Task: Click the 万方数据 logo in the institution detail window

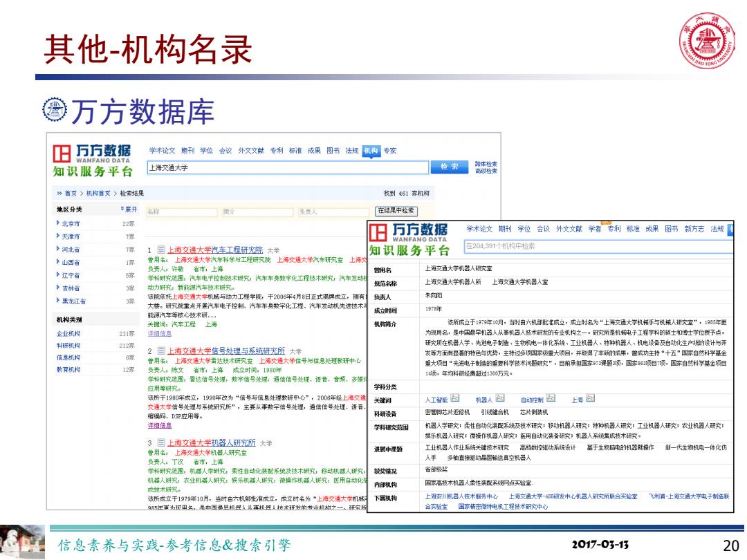Action: 409,239
